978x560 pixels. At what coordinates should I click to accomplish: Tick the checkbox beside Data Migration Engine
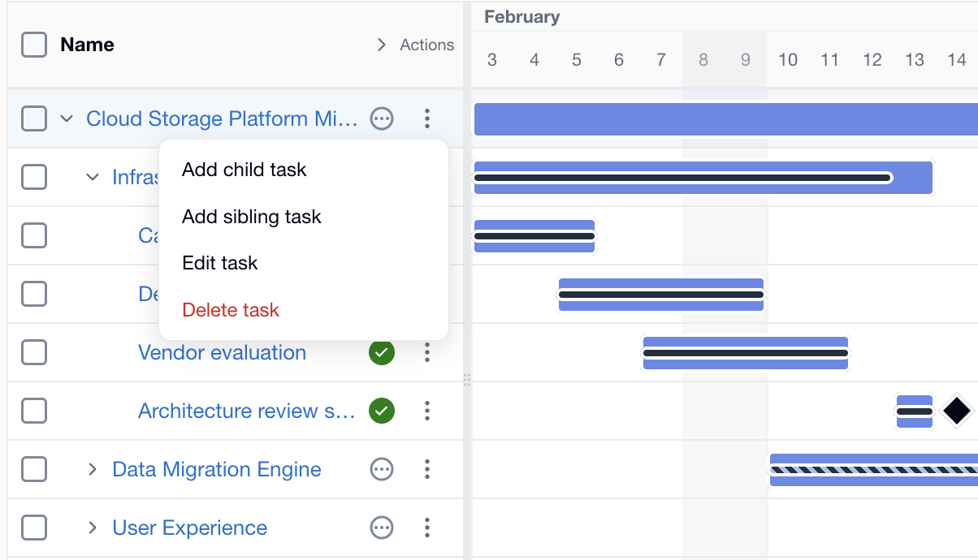33,469
